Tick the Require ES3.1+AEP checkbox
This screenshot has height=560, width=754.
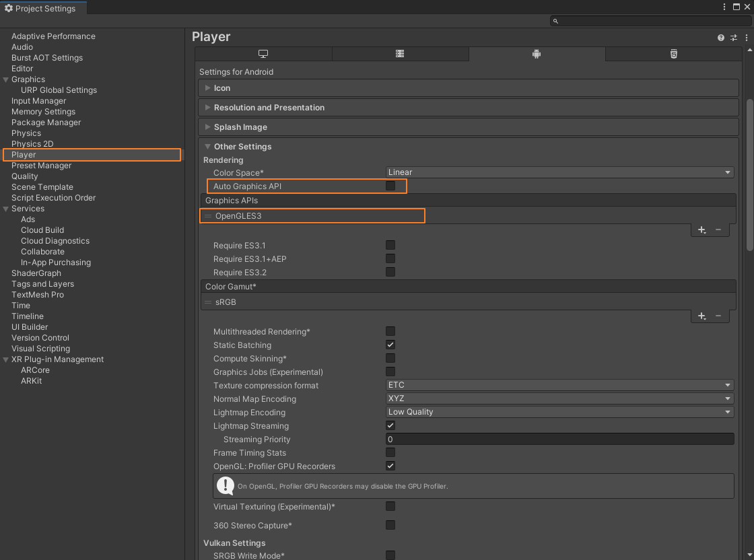[x=390, y=258]
